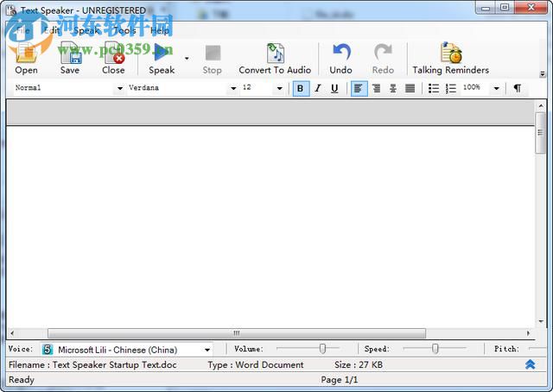Open the Normal paragraph style dropdown
This screenshot has width=553, height=392.
pos(119,88)
